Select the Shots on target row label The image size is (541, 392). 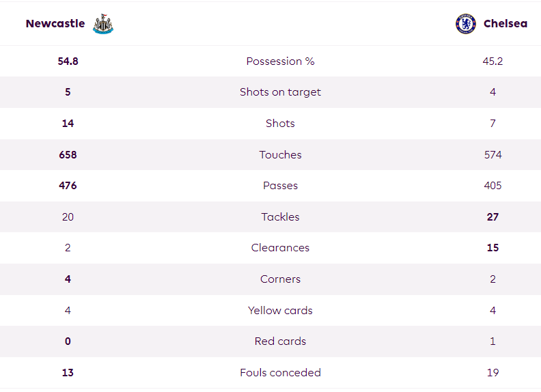pyautogui.click(x=280, y=92)
